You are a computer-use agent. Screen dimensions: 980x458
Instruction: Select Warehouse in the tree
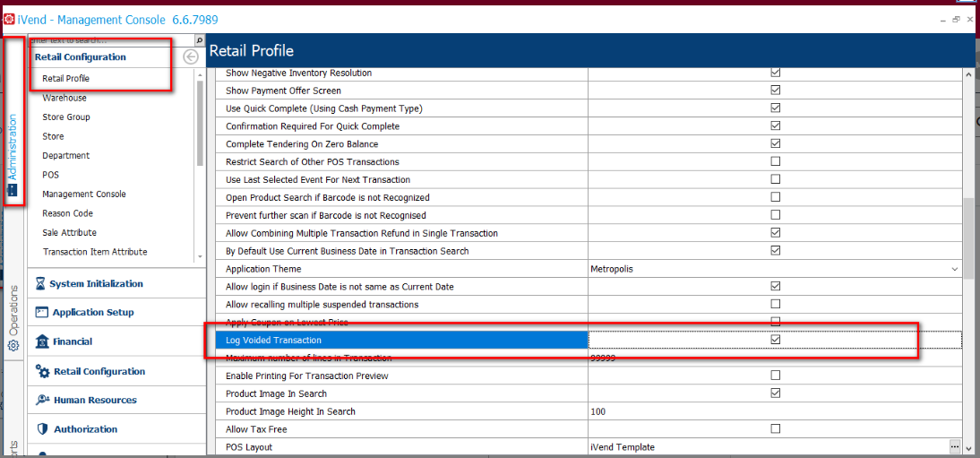64,98
